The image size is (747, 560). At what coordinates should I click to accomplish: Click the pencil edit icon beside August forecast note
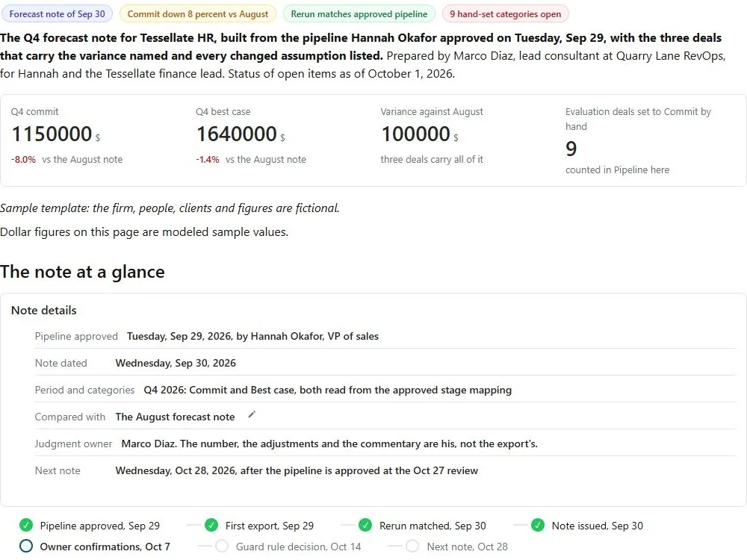252,414
